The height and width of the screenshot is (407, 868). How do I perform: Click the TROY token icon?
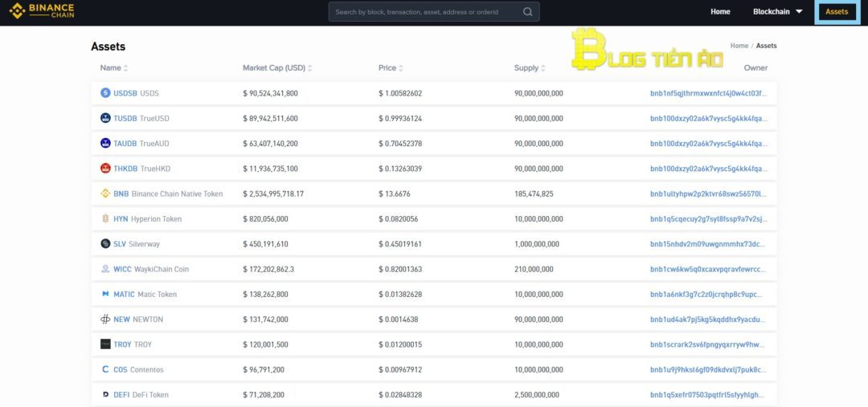click(105, 344)
